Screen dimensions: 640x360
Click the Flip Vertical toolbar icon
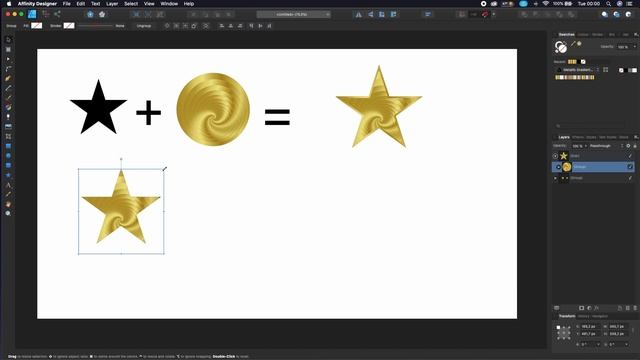tap(370, 15)
